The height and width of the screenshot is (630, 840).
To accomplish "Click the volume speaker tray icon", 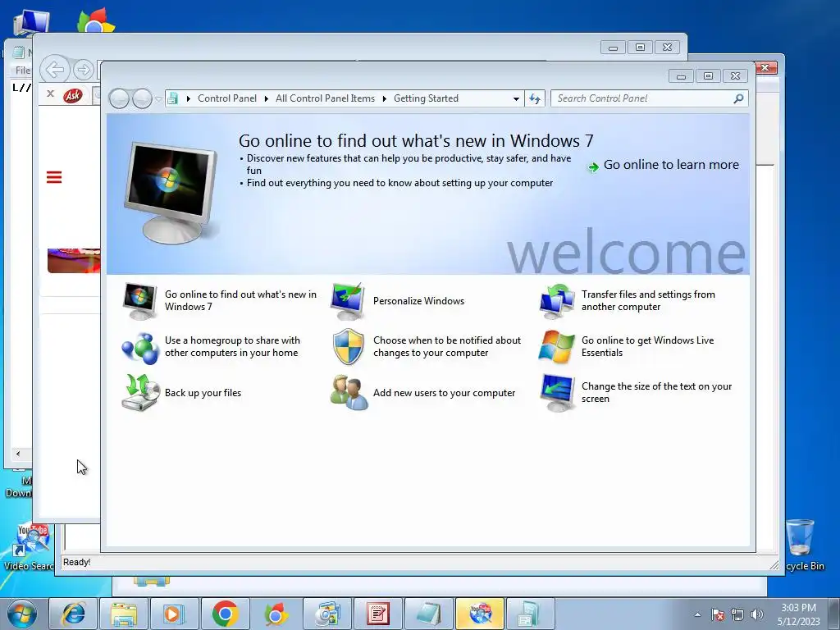I will 757,614.
